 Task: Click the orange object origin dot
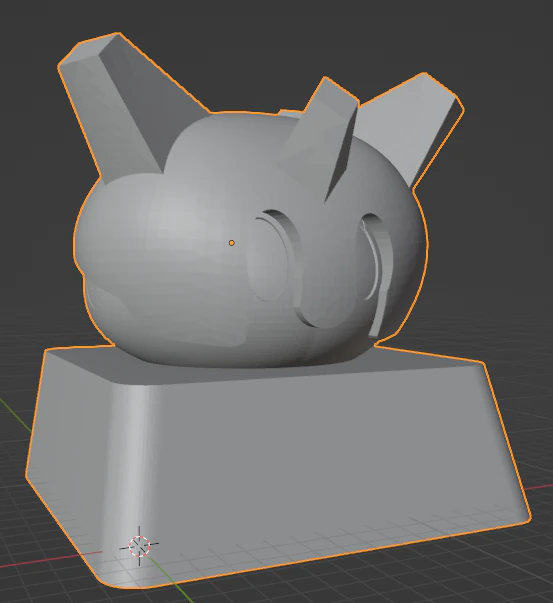232,243
